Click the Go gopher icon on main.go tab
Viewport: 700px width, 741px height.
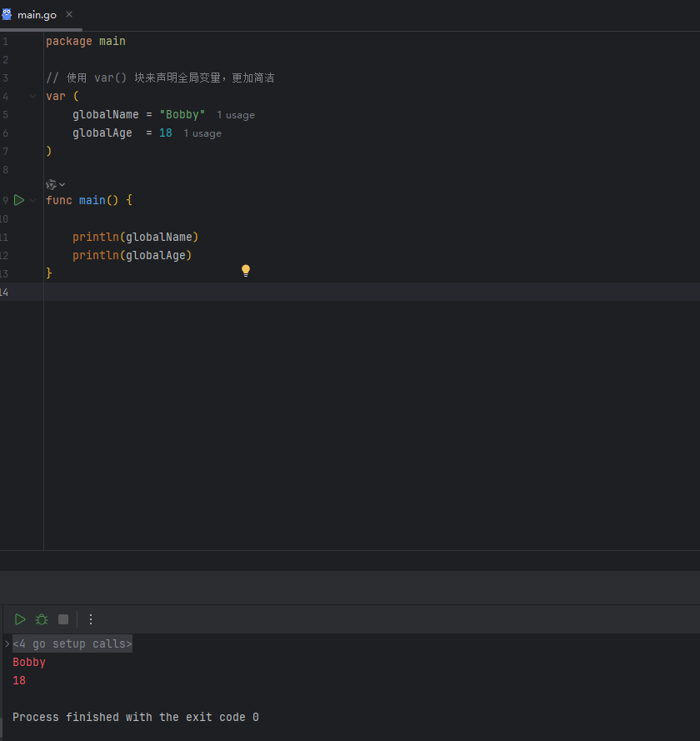[x=7, y=14]
